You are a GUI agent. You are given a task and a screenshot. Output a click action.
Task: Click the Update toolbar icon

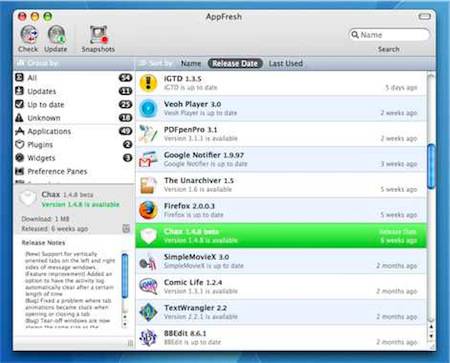56,34
